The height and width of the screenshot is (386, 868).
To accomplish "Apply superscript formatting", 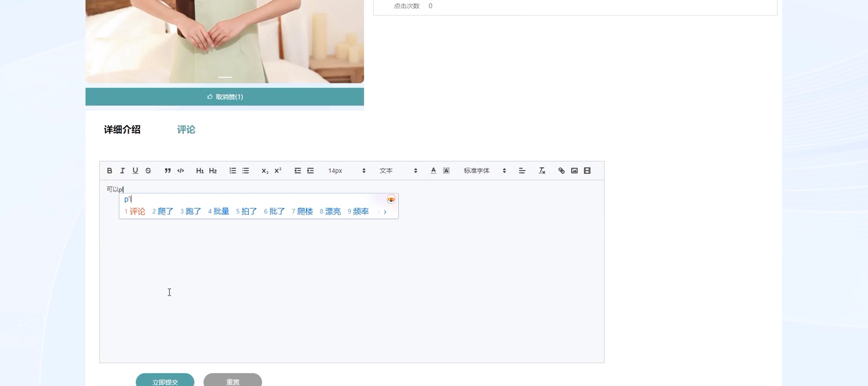I will coord(278,170).
